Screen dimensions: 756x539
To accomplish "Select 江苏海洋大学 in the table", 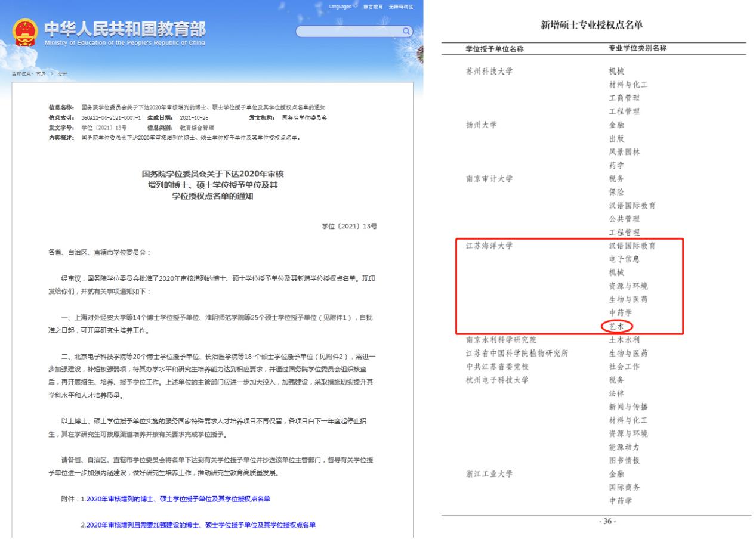I will (x=489, y=246).
